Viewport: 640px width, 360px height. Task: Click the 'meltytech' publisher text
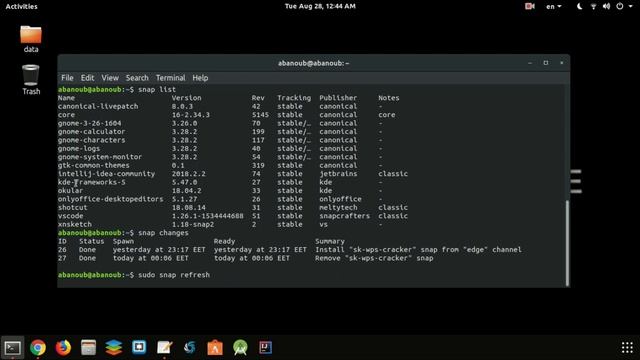pyautogui.click(x=338, y=207)
